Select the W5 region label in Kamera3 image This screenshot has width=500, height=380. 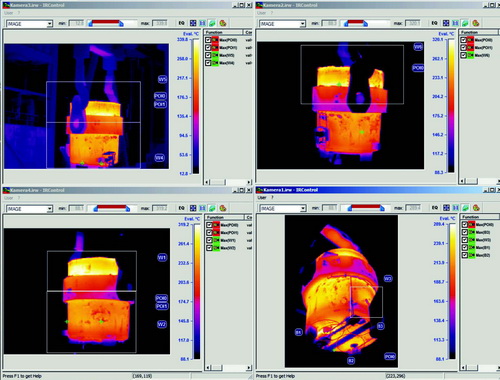click(162, 79)
